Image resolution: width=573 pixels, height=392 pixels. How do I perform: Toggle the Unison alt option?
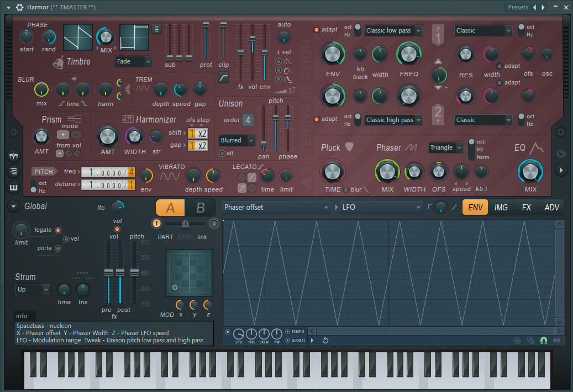click(x=222, y=153)
